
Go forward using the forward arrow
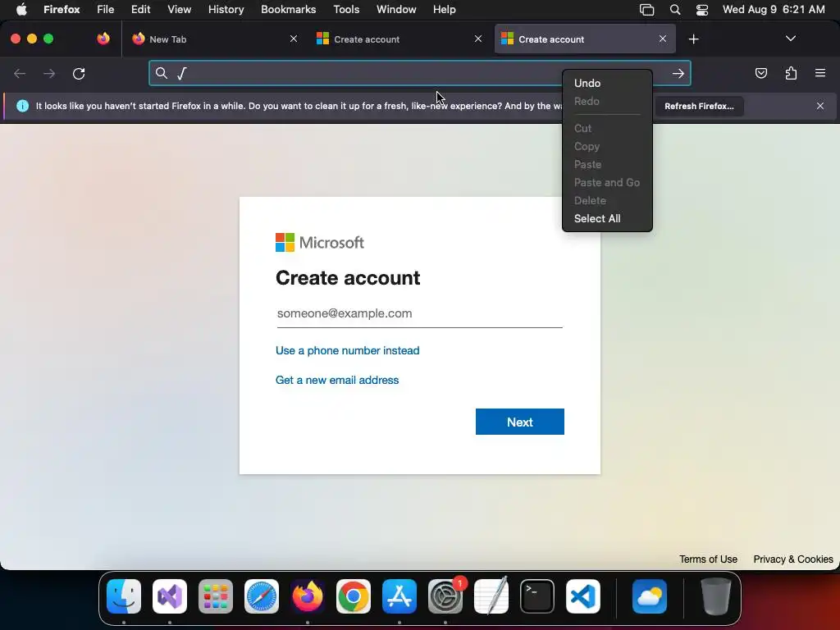49,73
